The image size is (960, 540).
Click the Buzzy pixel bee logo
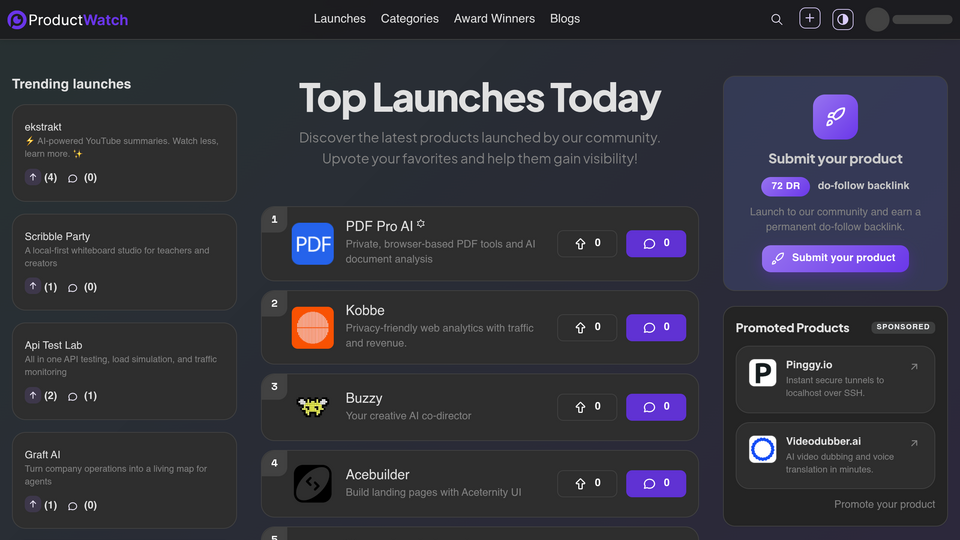point(312,407)
